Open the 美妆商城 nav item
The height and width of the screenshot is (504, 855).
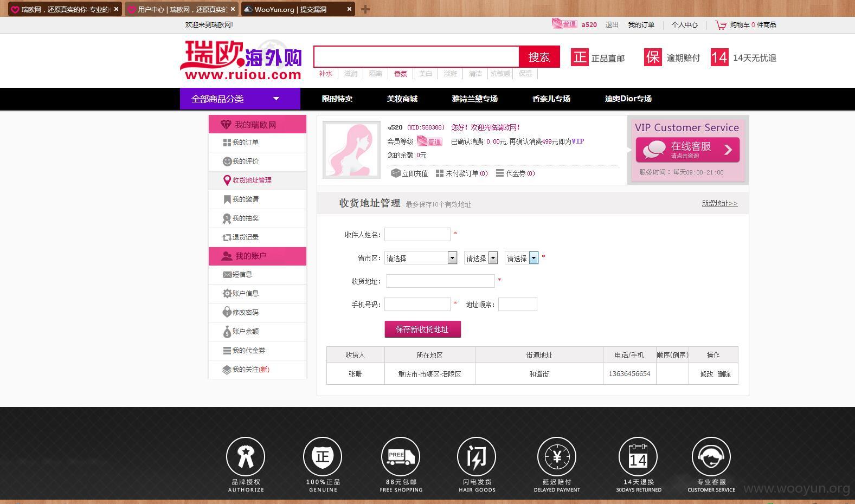(402, 99)
